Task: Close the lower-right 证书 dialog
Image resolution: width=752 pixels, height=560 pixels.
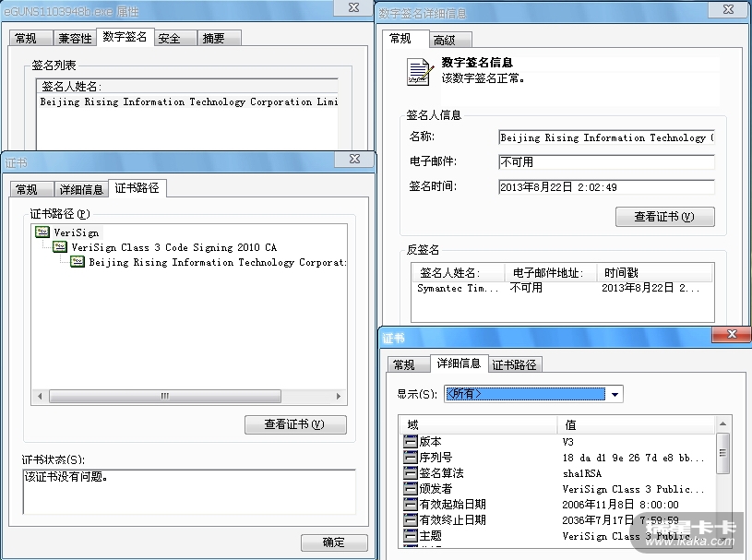Action: coord(732,334)
